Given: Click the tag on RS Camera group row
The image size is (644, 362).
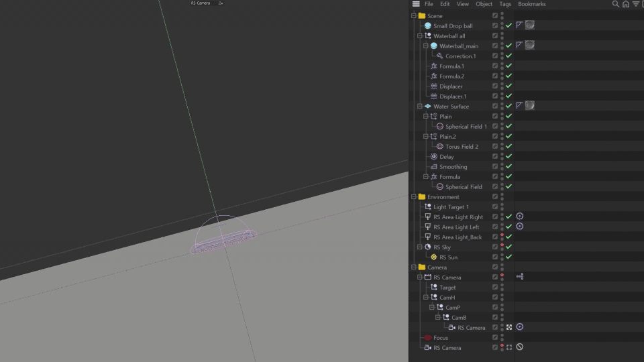Looking at the screenshot, I should pyautogui.click(x=519, y=277).
